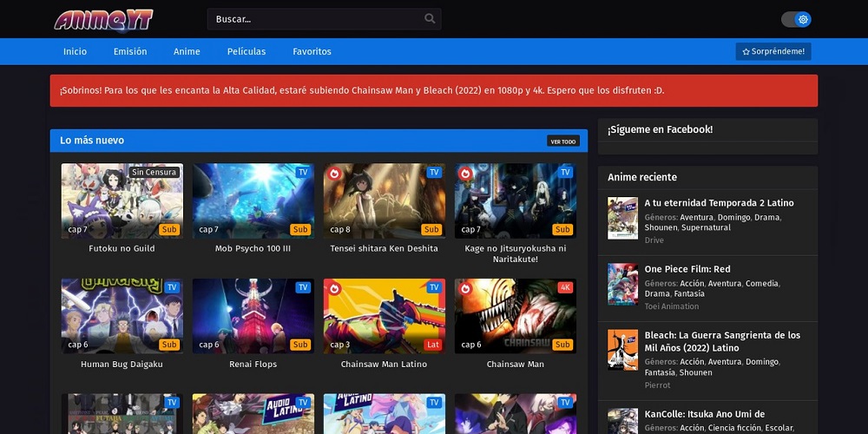This screenshot has height=434, width=868.
Task: Open the Renai Flops thumbnail
Action: point(253,316)
